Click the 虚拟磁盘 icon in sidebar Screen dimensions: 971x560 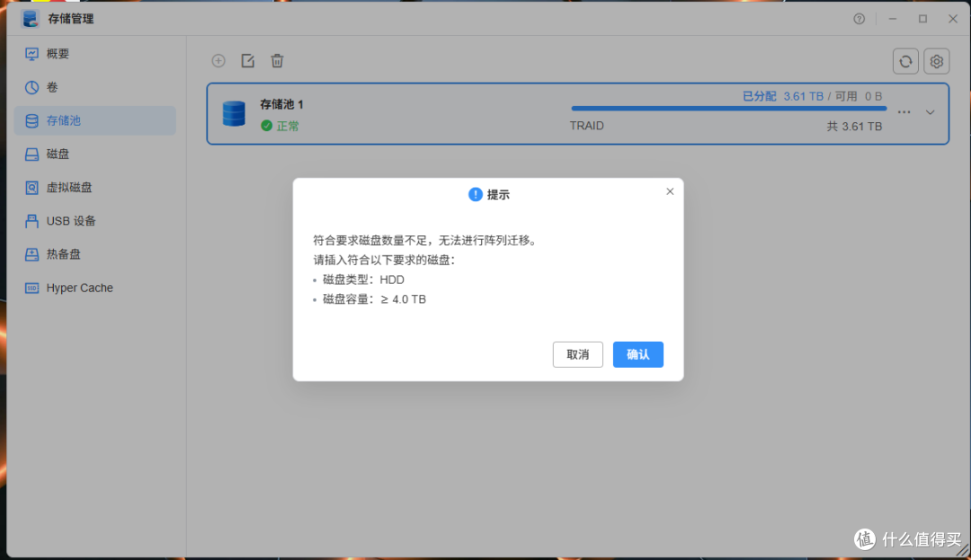[x=31, y=188]
